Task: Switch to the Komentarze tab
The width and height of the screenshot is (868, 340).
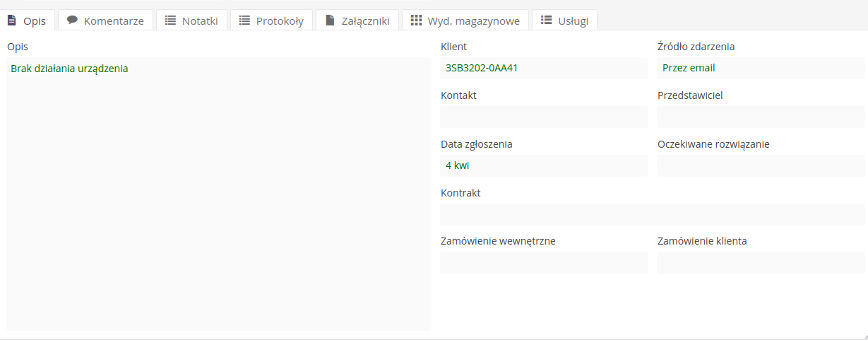Action: click(x=113, y=21)
